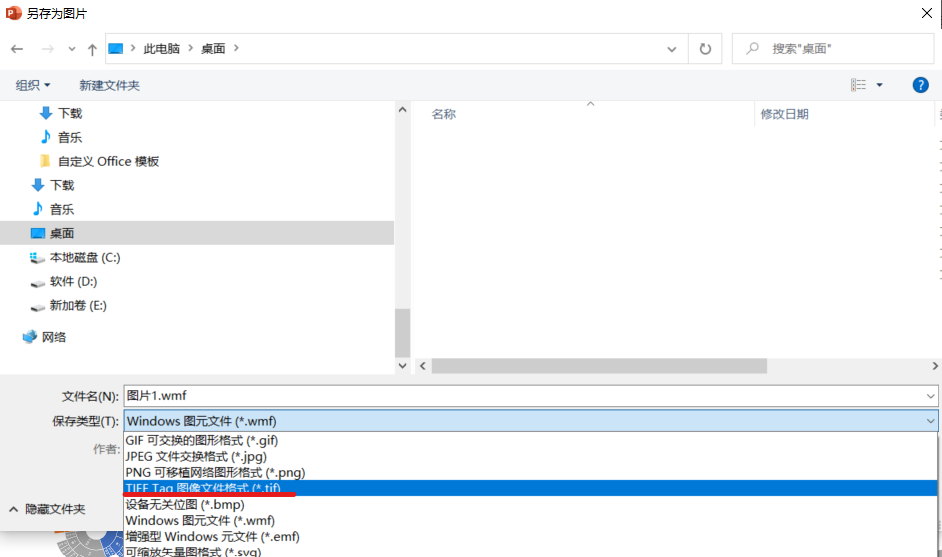Click the Back navigation arrow
Viewport: 942px width, 557px height.
(17, 49)
